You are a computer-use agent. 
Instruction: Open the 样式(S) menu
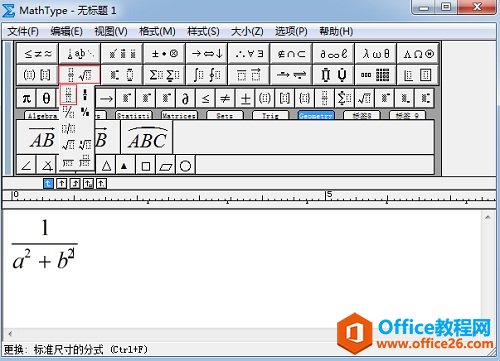coord(203,31)
